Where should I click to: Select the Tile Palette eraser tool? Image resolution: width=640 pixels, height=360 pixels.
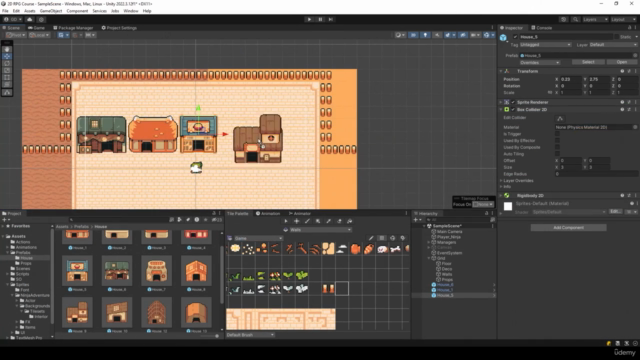(x=339, y=221)
